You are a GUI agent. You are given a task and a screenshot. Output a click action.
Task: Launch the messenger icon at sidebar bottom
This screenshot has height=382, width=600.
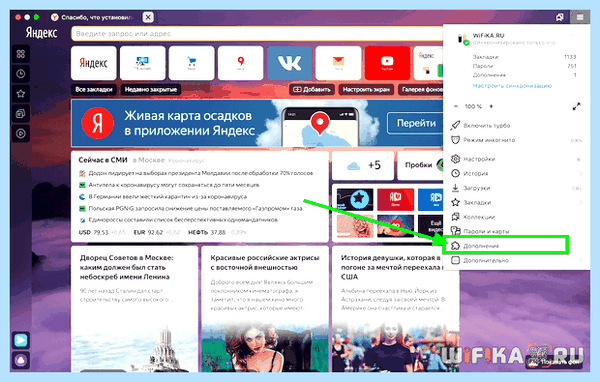[x=21, y=340]
